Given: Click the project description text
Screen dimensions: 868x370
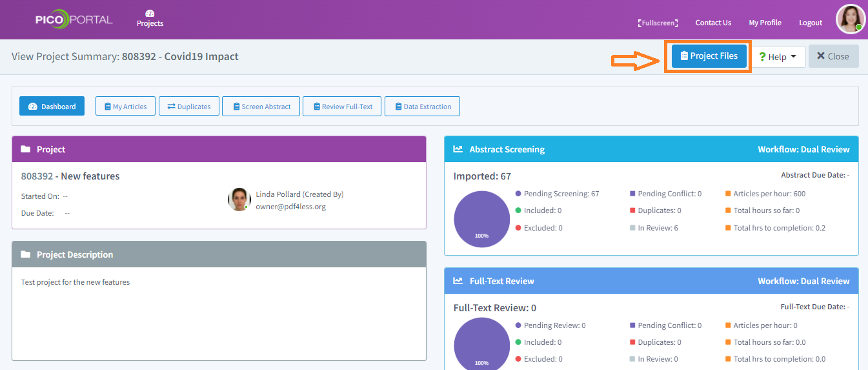Looking at the screenshot, I should click(x=76, y=282).
